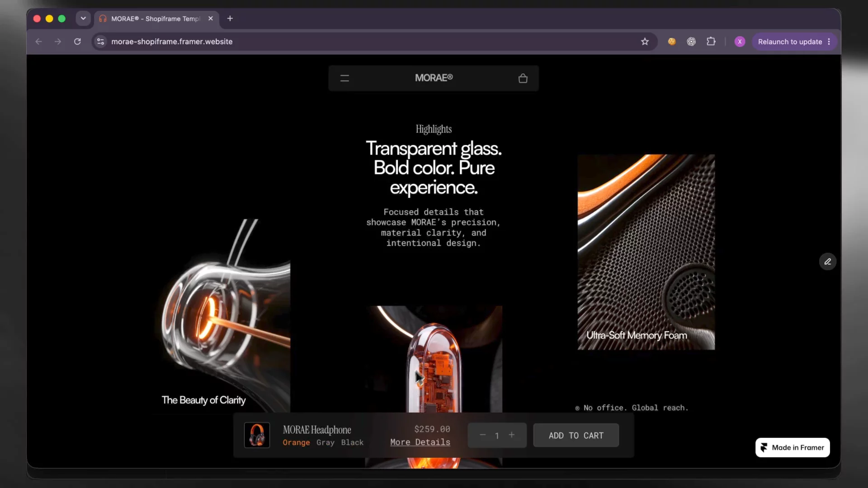
Task: Open the More Details link
Action: point(420,442)
